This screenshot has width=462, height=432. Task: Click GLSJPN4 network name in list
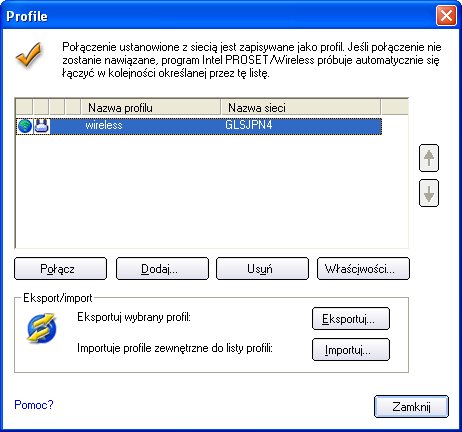click(249, 125)
